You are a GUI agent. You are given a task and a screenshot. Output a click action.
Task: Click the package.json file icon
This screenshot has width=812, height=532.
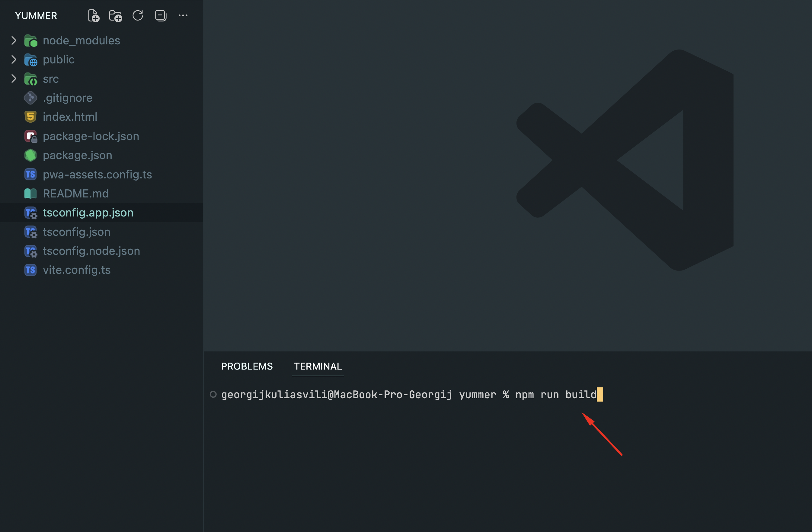pyautogui.click(x=30, y=155)
